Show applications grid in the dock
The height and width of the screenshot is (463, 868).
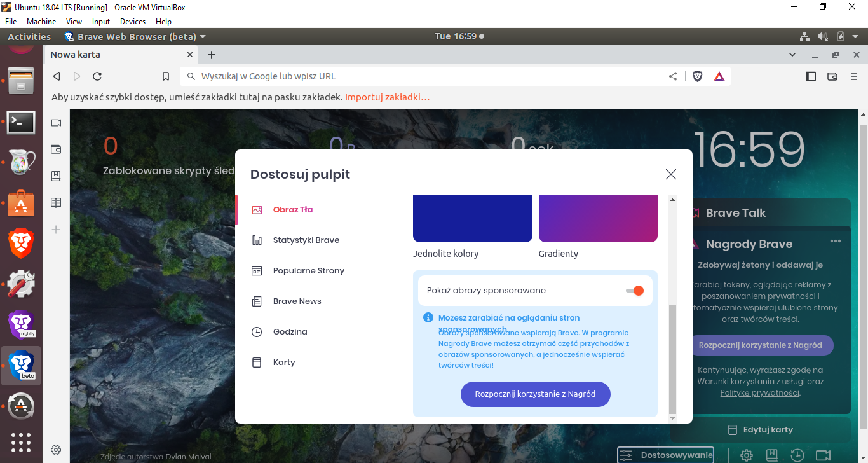(21, 441)
